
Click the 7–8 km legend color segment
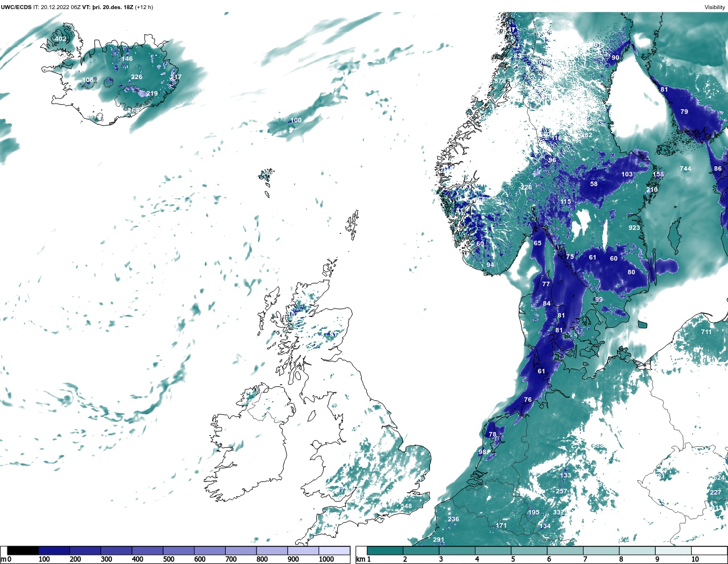tap(601, 550)
